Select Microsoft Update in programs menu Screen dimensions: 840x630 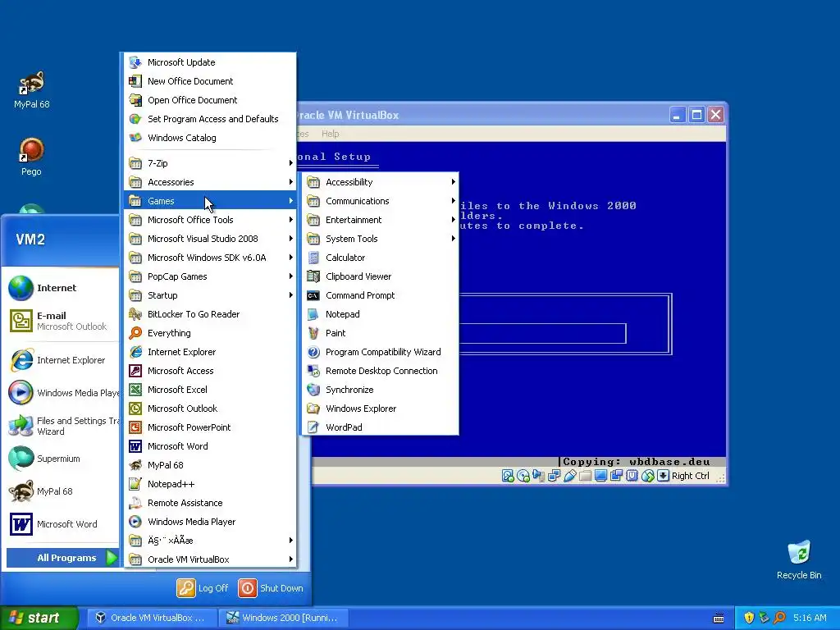point(210,62)
